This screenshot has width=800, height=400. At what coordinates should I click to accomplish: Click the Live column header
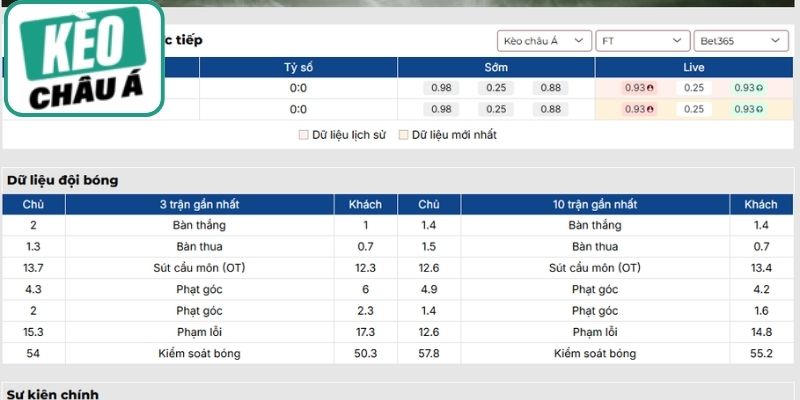click(694, 67)
